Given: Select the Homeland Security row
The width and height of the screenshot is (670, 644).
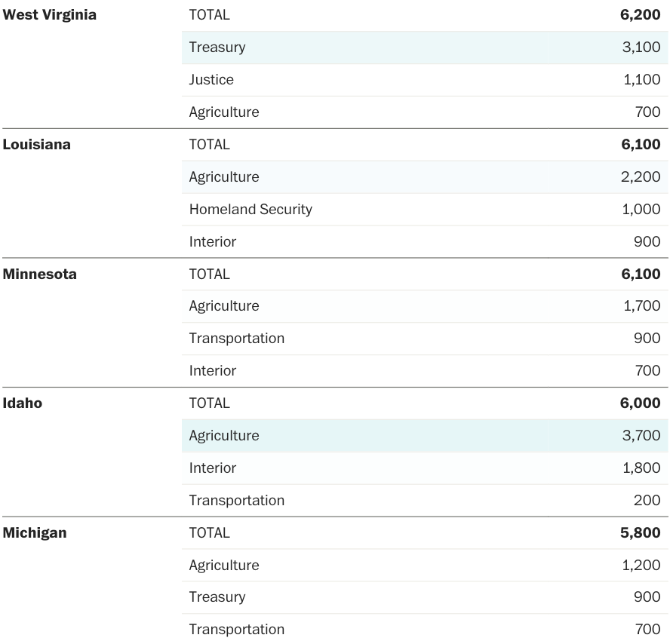Looking at the screenshot, I should tap(250, 210).
